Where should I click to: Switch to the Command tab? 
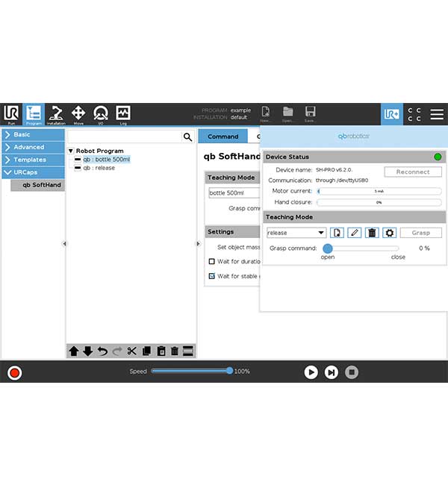[223, 137]
